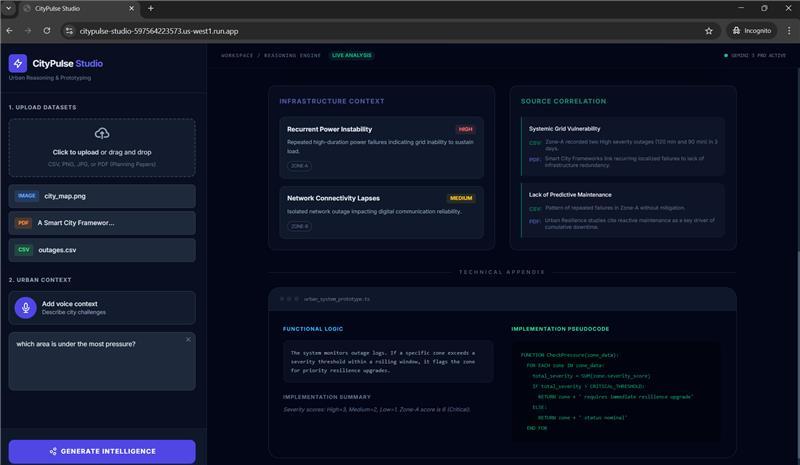Click the IMAGE badge on city_map.png
The height and width of the screenshot is (465, 800).
coord(27,196)
